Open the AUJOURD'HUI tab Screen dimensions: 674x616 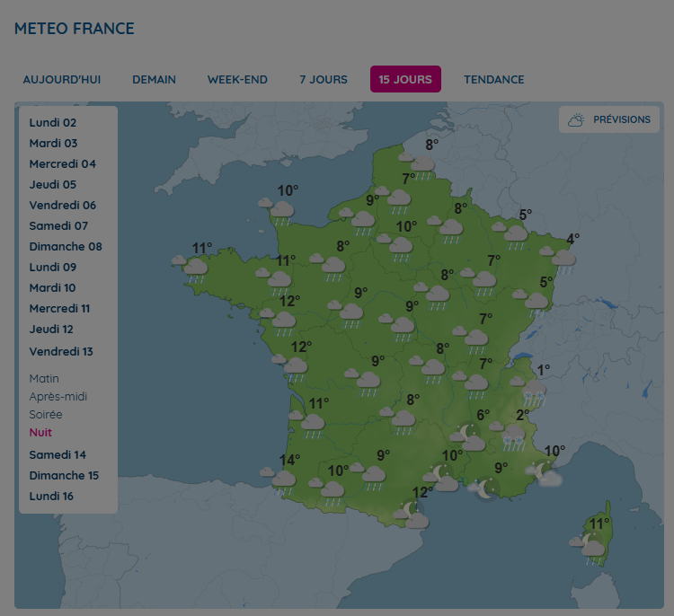pyautogui.click(x=61, y=80)
